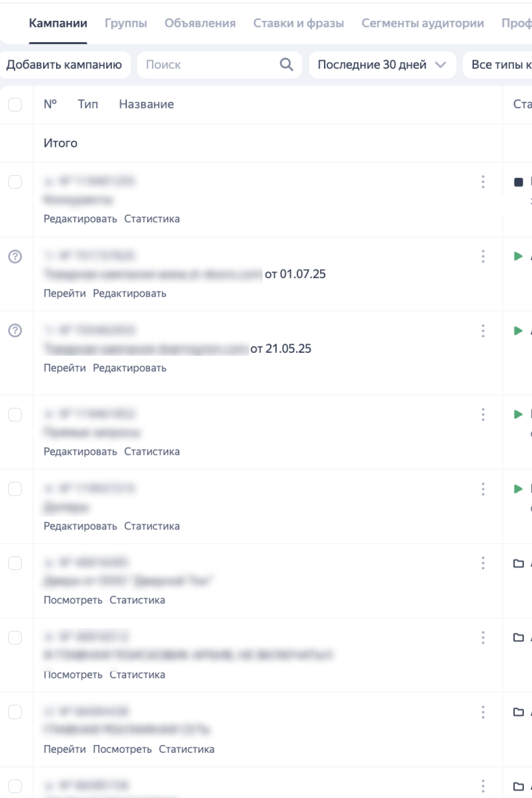Open the Объявления tab

(200, 23)
